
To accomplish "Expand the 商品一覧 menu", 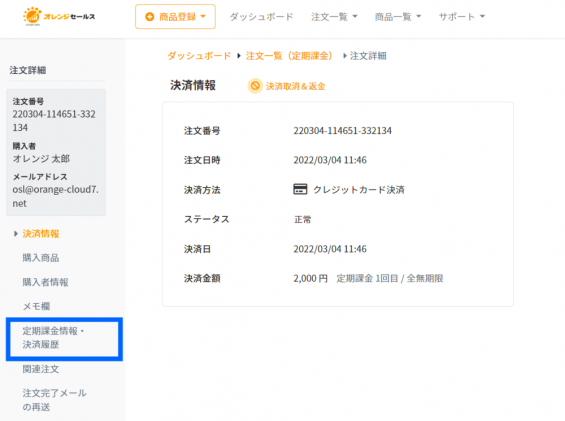I will [398, 17].
